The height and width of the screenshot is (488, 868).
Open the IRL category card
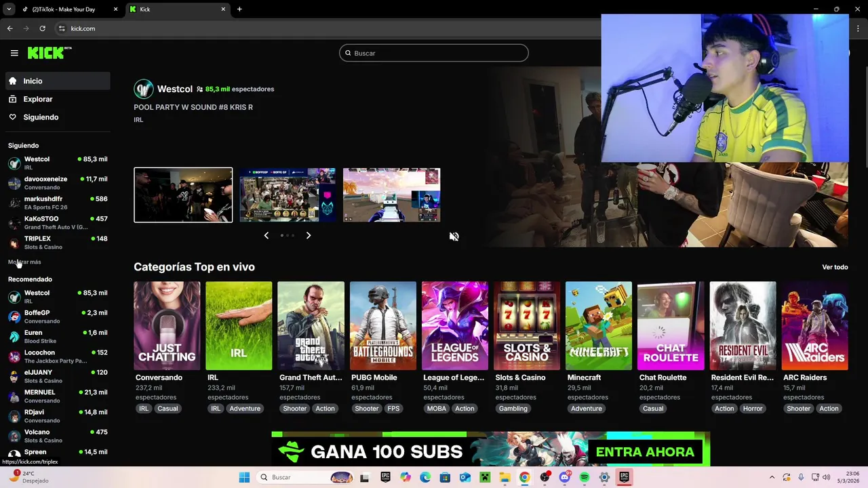[239, 326]
